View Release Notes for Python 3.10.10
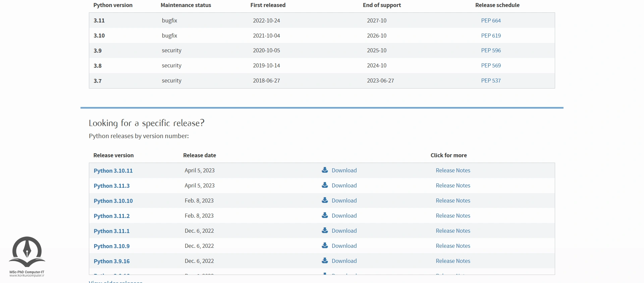The width and height of the screenshot is (644, 283). pos(453,201)
